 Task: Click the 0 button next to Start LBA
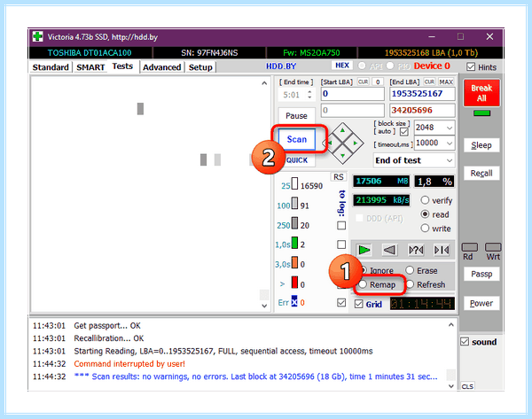click(x=378, y=81)
